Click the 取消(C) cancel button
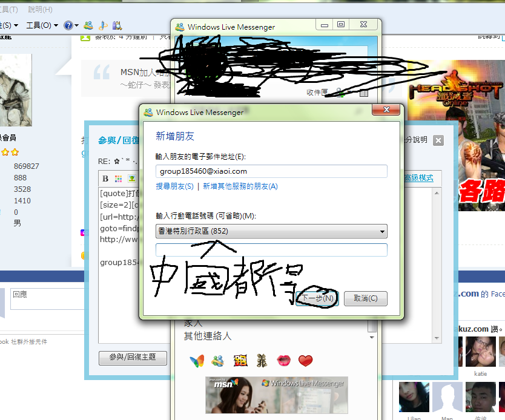Screen dimensions: 505x420 pos(365,298)
